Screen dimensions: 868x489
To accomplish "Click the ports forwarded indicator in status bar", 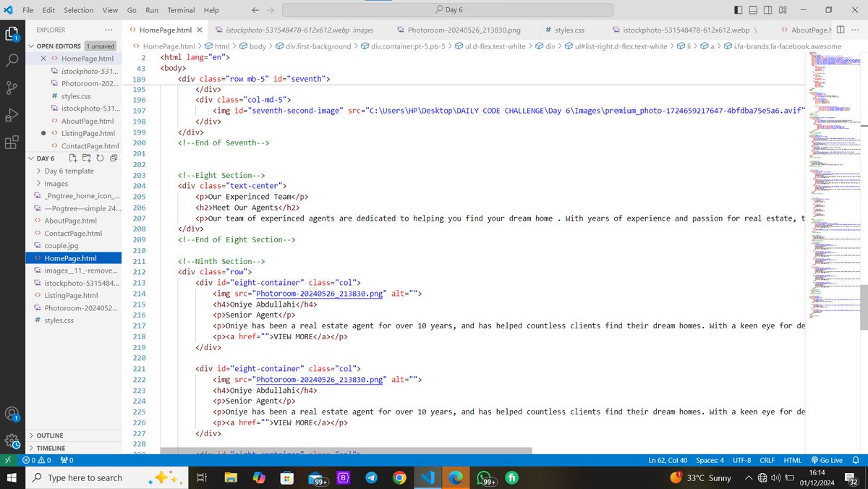I will tap(67, 460).
